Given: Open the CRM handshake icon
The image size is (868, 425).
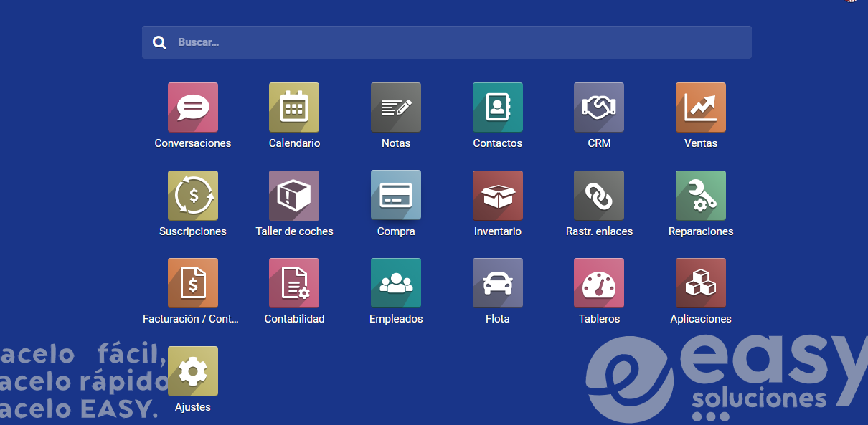Looking at the screenshot, I should tap(599, 108).
